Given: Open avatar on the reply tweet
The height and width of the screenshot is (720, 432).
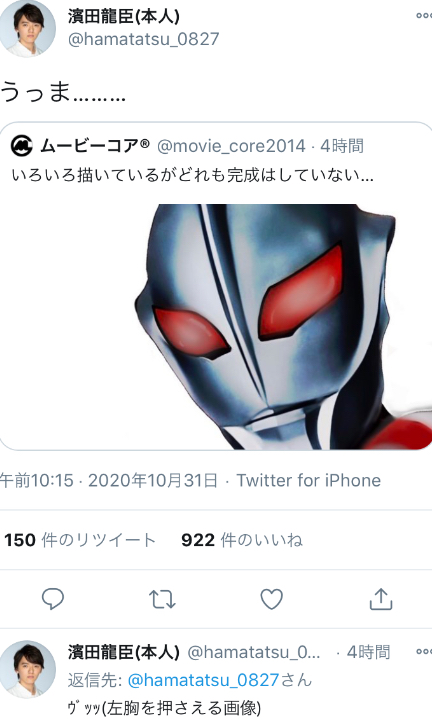Looking at the screenshot, I should (28, 668).
